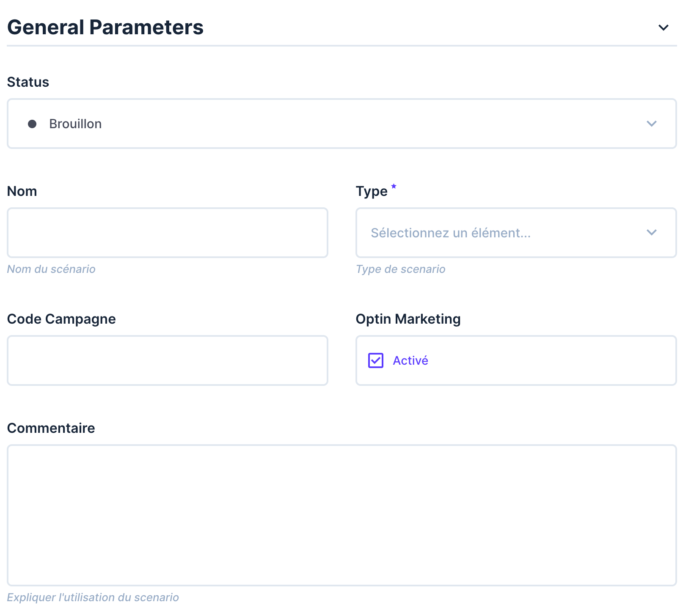Click inside the Commentaire text area
The image size is (694, 616).
[342, 515]
